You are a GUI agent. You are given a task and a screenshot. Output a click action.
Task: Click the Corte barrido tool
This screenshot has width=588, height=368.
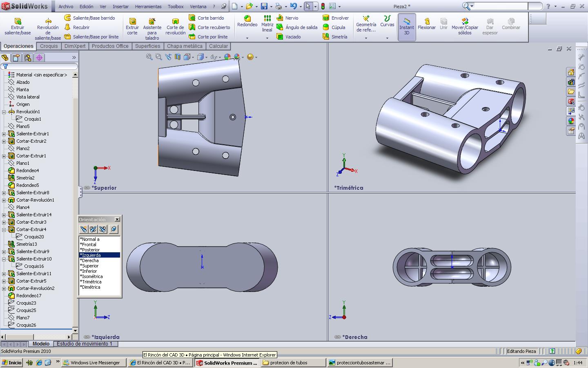tap(206, 18)
